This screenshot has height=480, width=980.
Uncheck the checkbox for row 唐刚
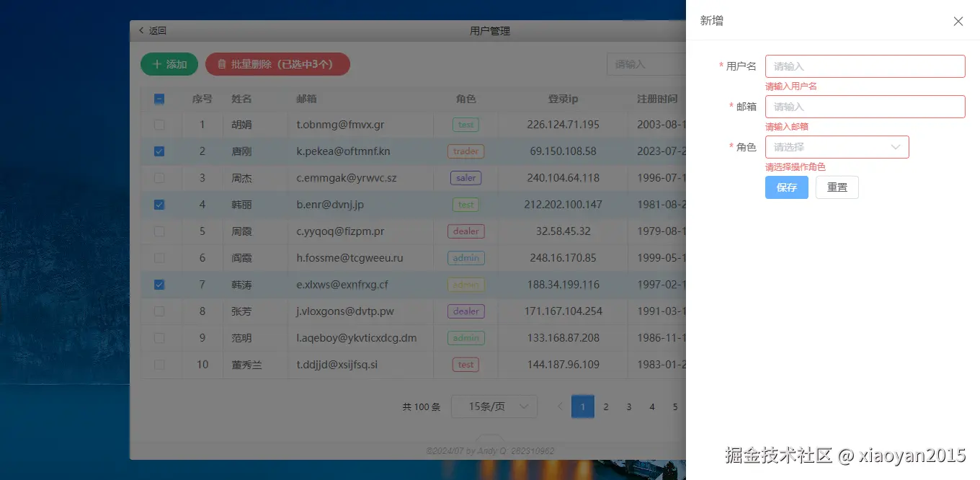coord(159,151)
